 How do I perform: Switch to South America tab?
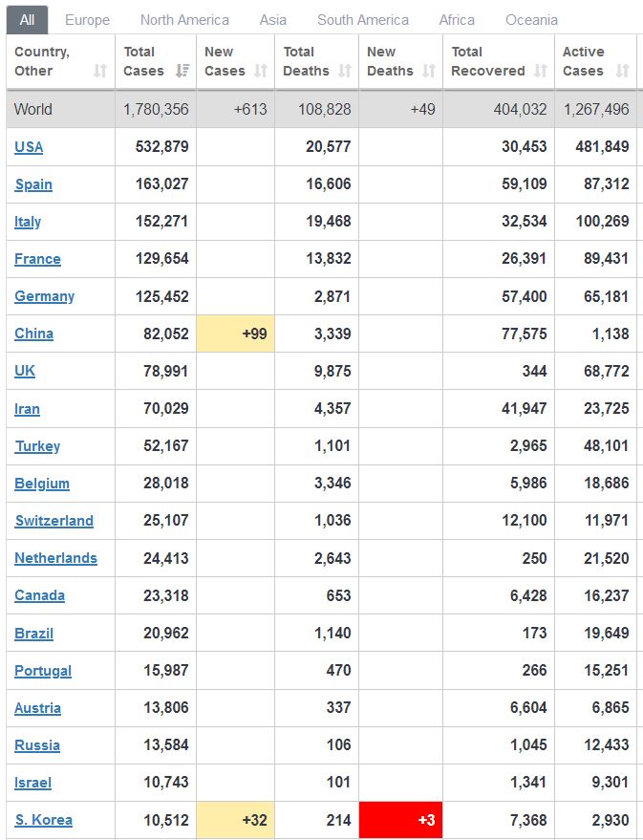tap(363, 19)
